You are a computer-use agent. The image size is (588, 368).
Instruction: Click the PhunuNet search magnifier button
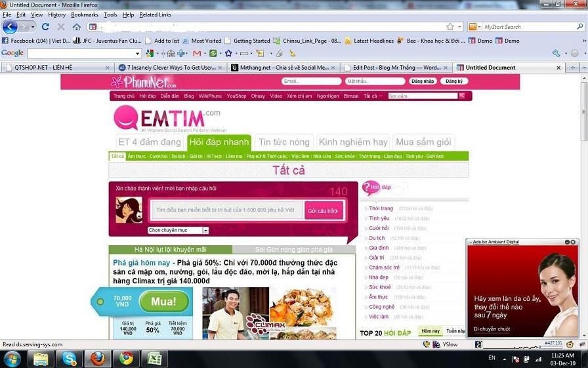[462, 96]
